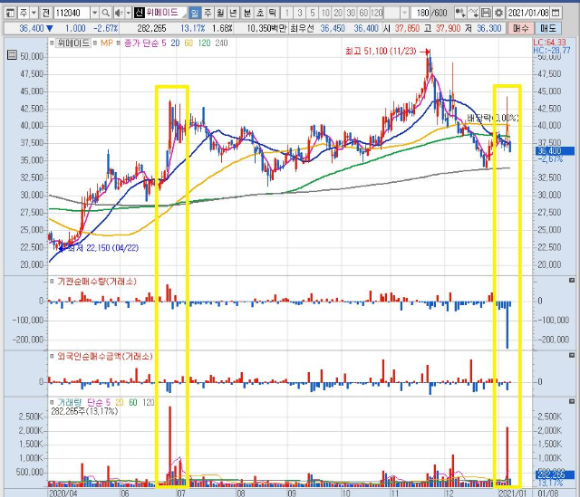Click the add-indicator candlestick icon

(x=460, y=13)
